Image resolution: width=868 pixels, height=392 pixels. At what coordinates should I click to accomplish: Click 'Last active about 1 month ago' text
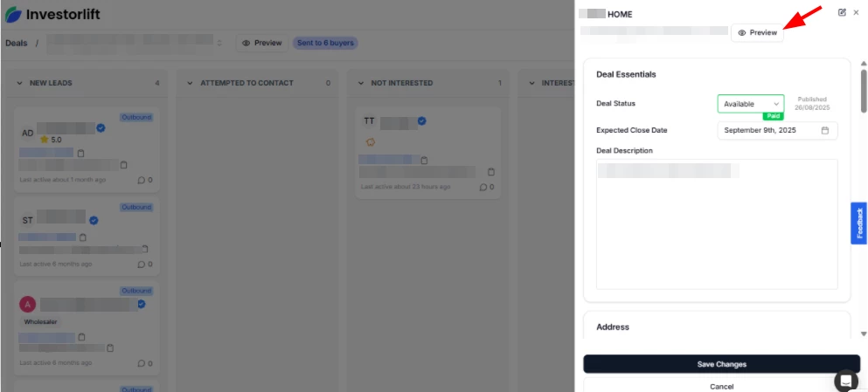[x=63, y=180]
